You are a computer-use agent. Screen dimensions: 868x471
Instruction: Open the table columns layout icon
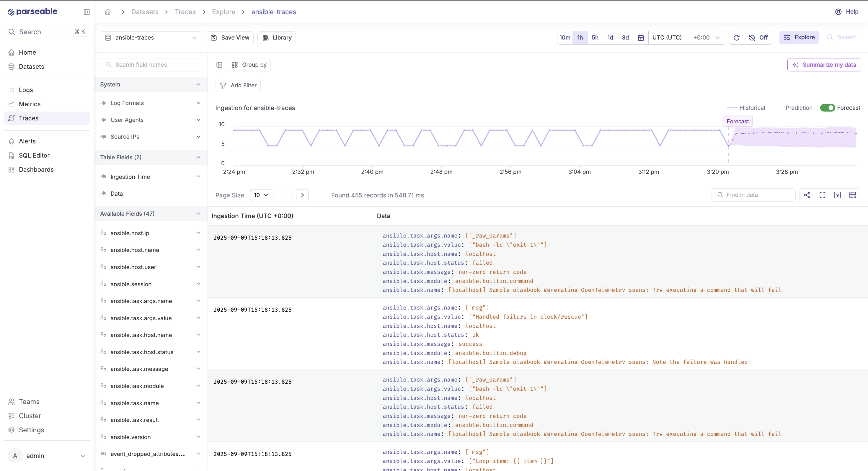click(853, 195)
